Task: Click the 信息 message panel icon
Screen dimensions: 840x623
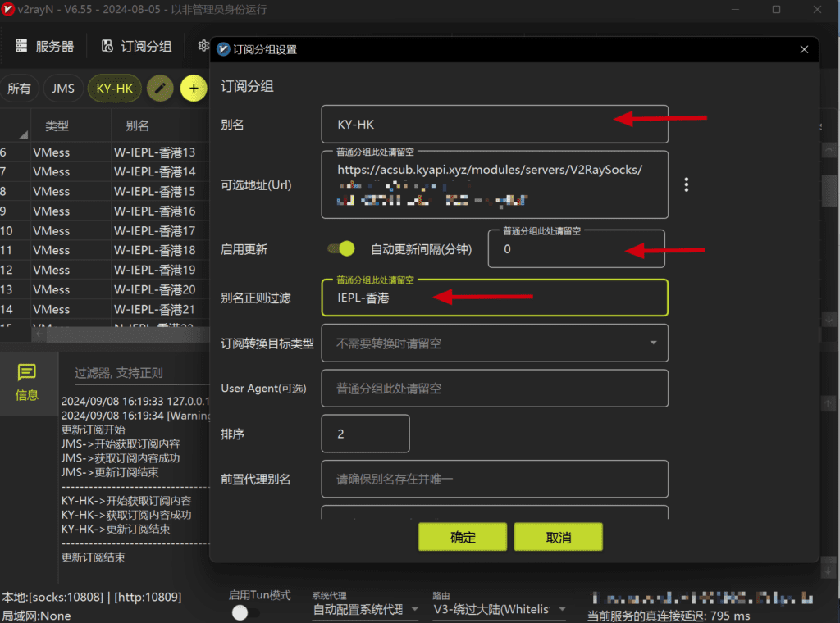Action: coord(27,382)
